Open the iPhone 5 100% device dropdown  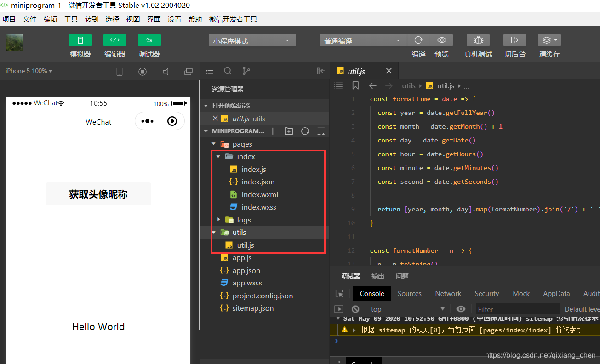point(29,71)
